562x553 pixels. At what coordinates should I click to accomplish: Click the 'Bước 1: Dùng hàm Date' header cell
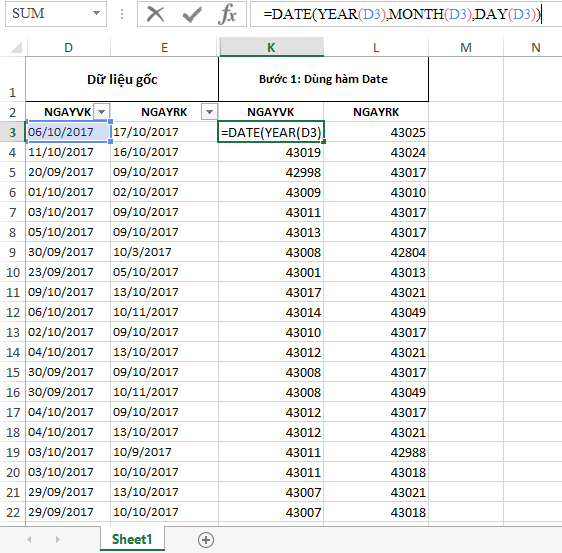point(323,79)
